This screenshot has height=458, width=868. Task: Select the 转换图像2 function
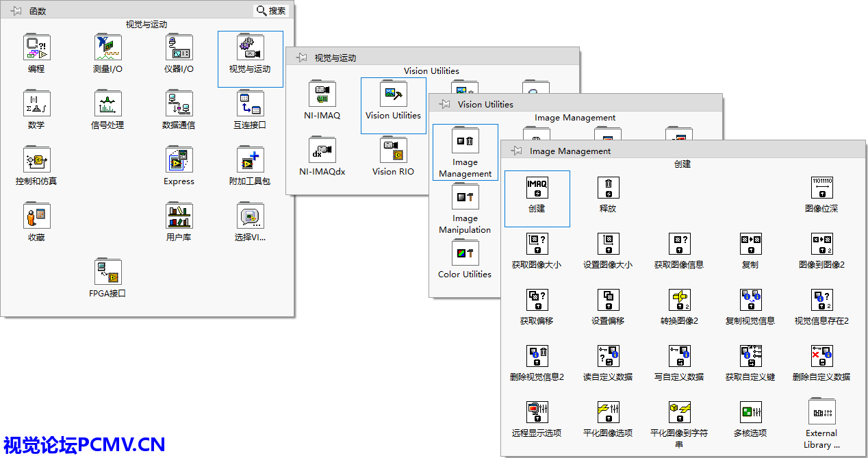click(679, 300)
